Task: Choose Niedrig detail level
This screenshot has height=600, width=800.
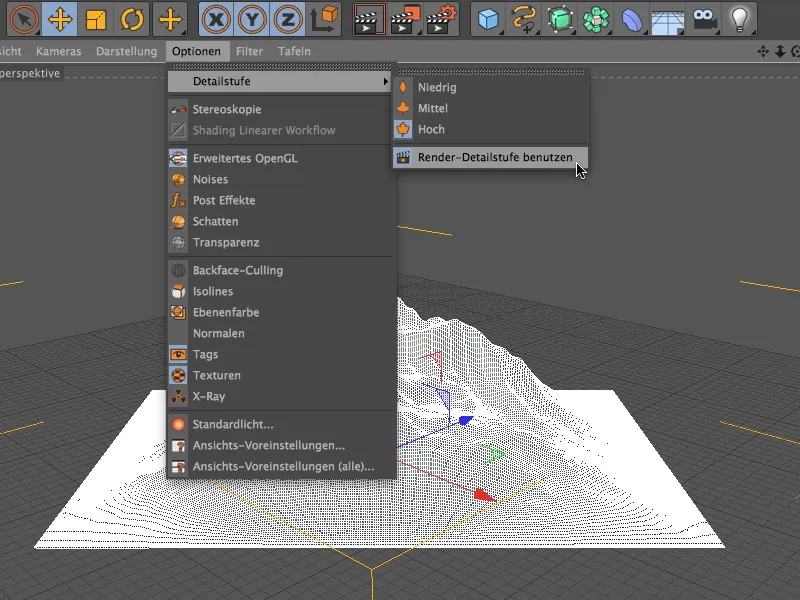Action: coord(491,87)
